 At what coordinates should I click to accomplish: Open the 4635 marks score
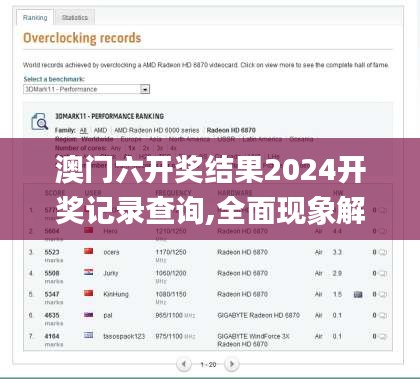pyautogui.click(x=52, y=315)
